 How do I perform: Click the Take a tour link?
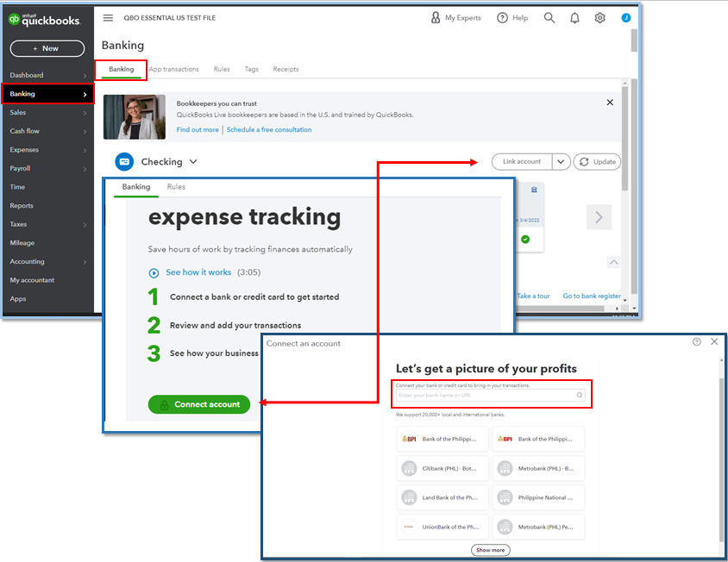pos(533,296)
